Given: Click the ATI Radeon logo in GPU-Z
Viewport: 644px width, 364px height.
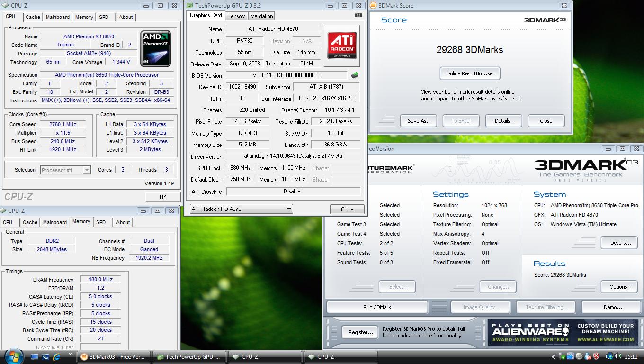Looking at the screenshot, I should coord(342,45).
